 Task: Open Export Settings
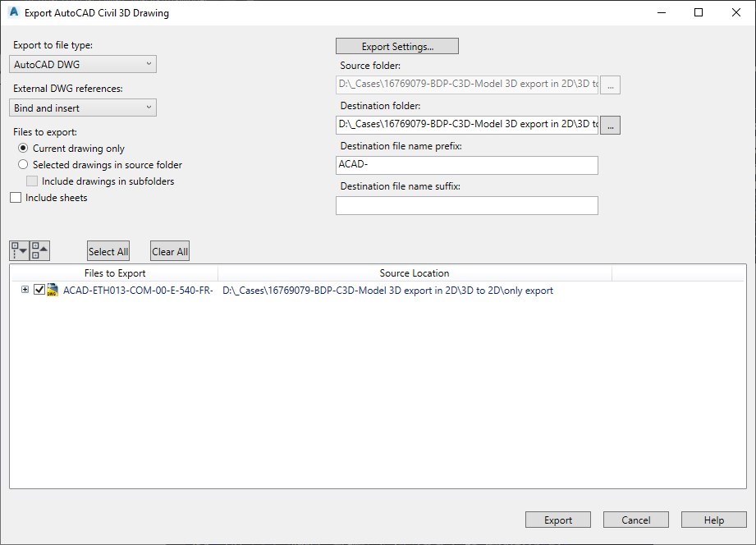(x=396, y=45)
